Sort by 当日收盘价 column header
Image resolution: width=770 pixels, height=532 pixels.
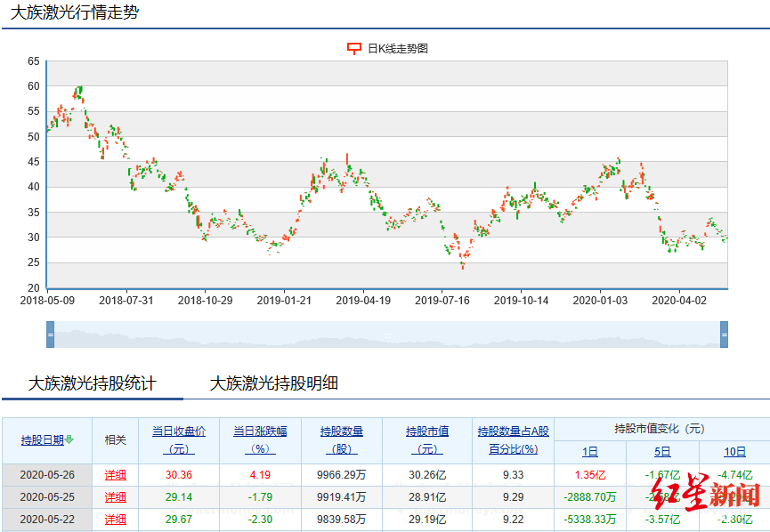(179, 440)
